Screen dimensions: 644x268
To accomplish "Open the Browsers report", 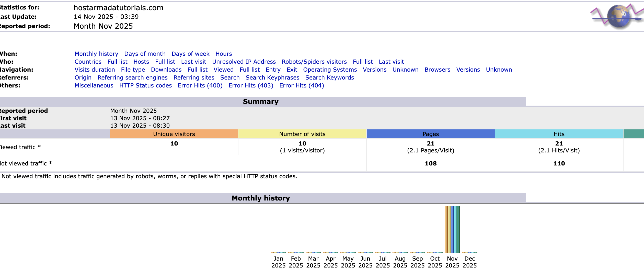I will (x=437, y=70).
